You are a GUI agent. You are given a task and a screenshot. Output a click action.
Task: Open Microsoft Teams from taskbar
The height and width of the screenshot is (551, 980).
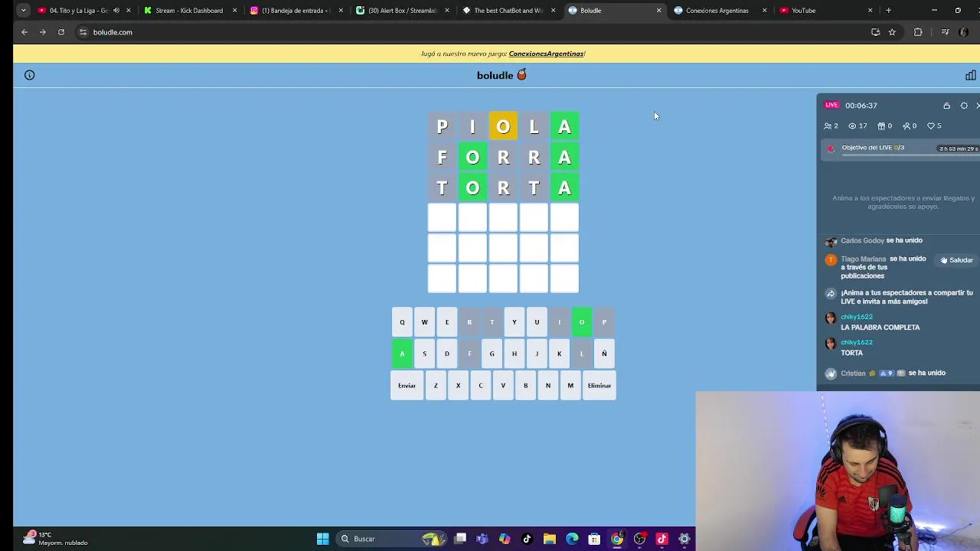(482, 539)
